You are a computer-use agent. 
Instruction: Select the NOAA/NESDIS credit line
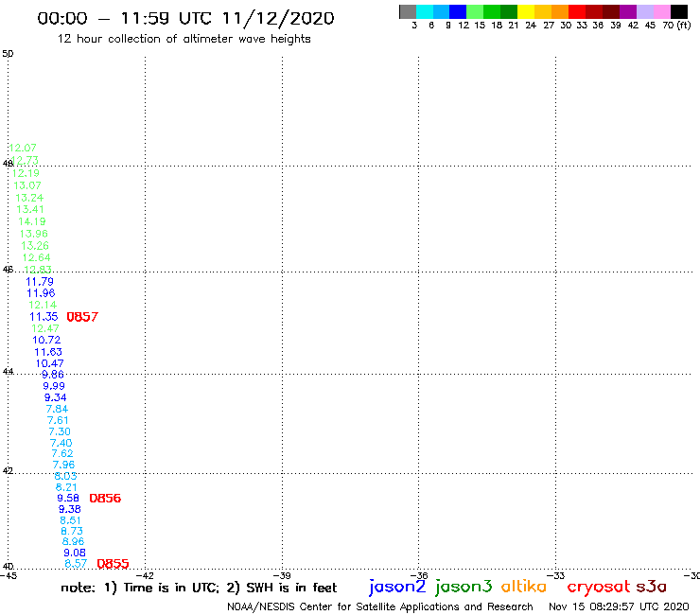tap(380, 606)
